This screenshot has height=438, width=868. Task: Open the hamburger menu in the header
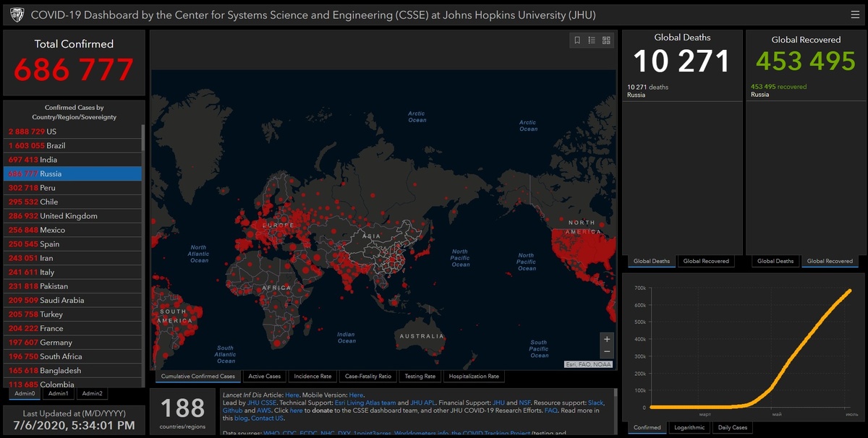pos(856,14)
